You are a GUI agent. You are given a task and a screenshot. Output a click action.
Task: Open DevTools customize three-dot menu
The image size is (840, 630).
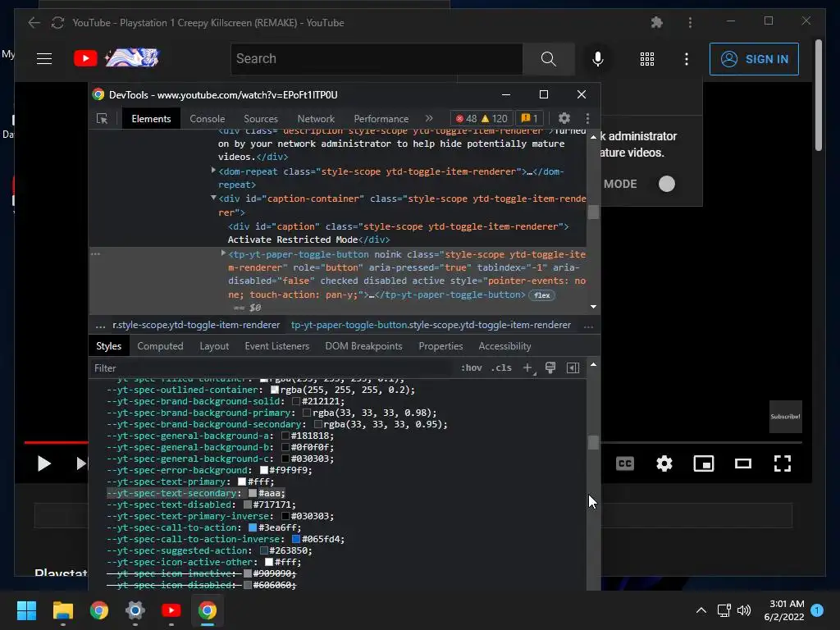tap(587, 118)
